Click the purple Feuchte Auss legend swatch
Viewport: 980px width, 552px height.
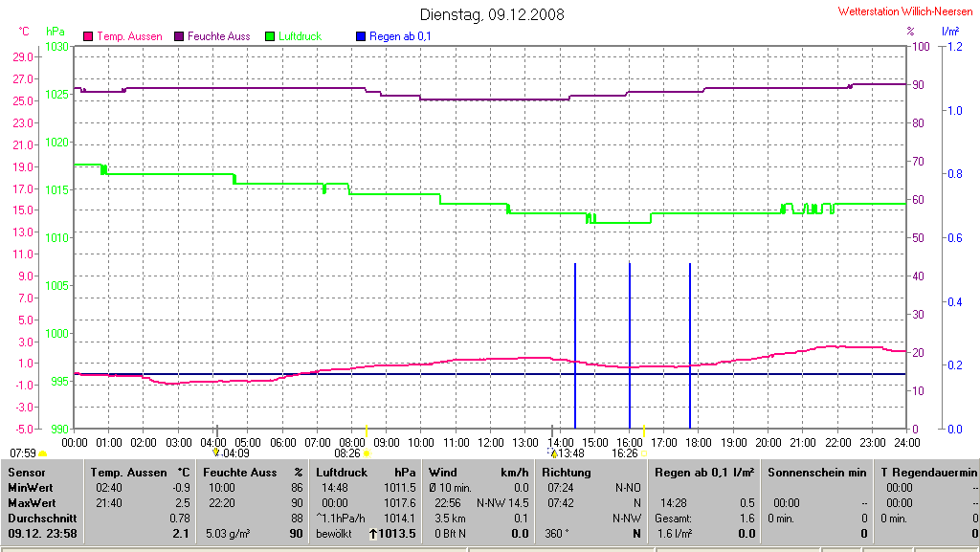(179, 37)
